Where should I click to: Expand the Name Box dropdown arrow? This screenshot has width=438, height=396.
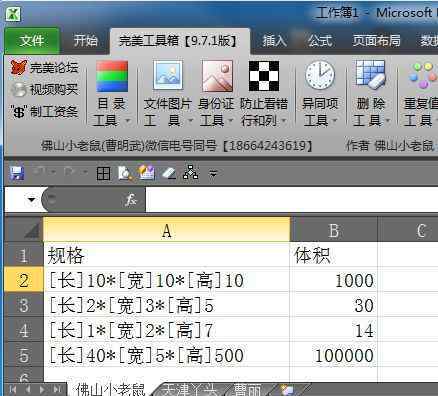click(31, 200)
